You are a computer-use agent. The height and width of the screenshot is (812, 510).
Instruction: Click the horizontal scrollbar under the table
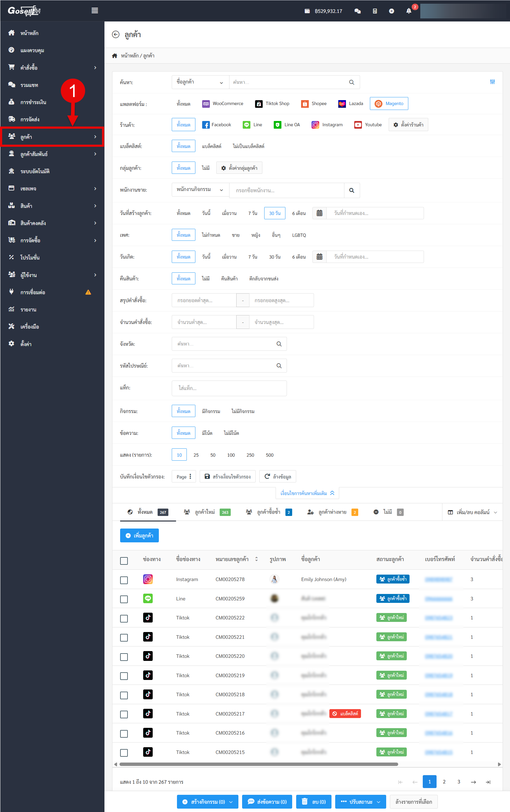click(258, 764)
